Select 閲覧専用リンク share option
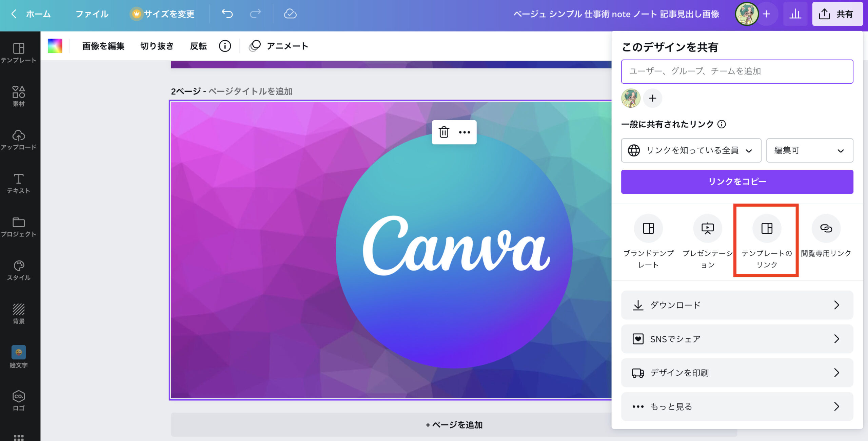This screenshot has height=441, width=868. [826, 236]
